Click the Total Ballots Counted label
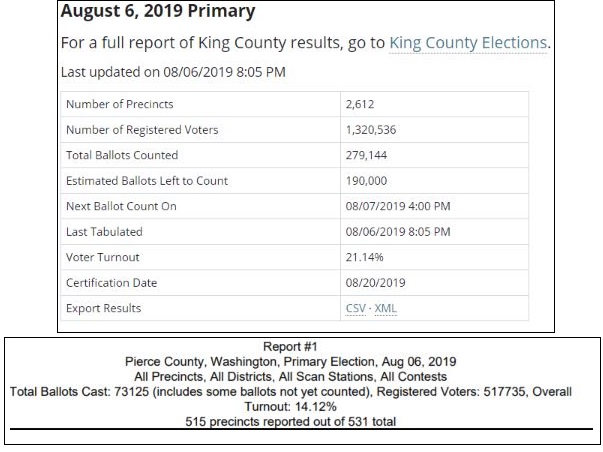The height and width of the screenshot is (452, 603). click(122, 155)
